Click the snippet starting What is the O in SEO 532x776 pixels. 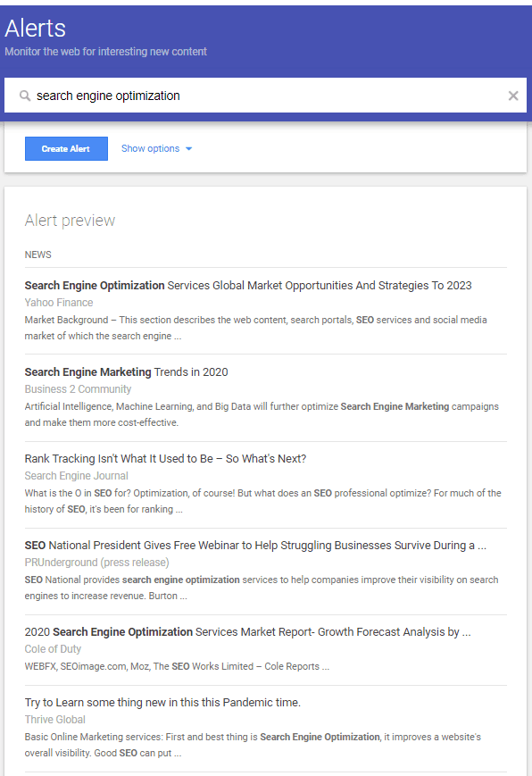(262, 501)
